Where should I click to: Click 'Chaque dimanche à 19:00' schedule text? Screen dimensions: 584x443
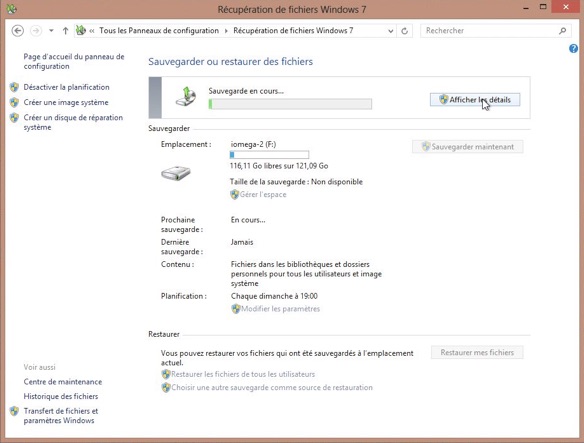(274, 296)
